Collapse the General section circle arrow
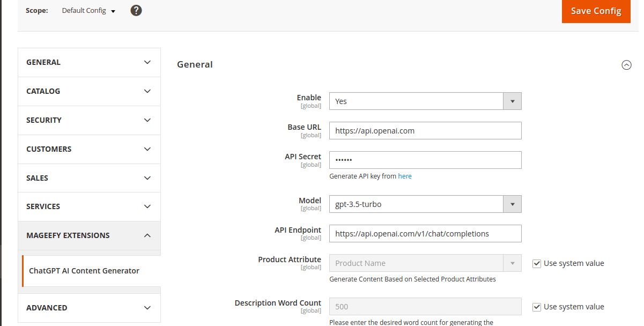This screenshot has height=326, width=644. [x=626, y=65]
